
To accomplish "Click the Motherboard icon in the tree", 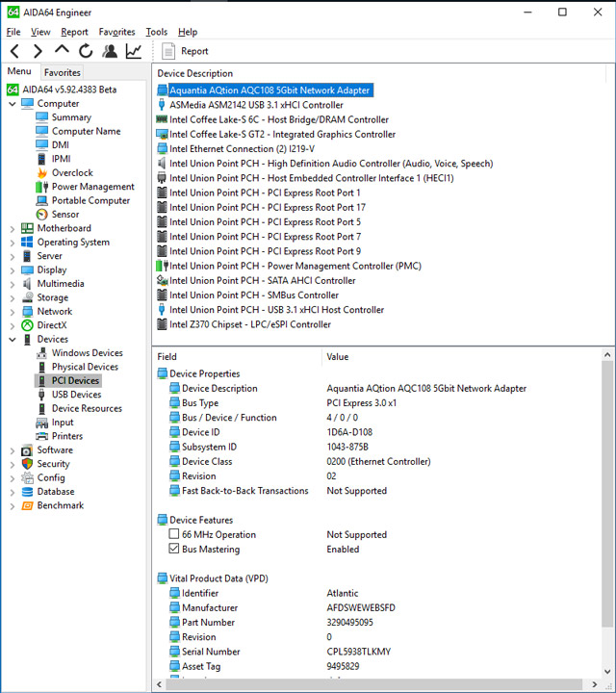I will tap(27, 228).
